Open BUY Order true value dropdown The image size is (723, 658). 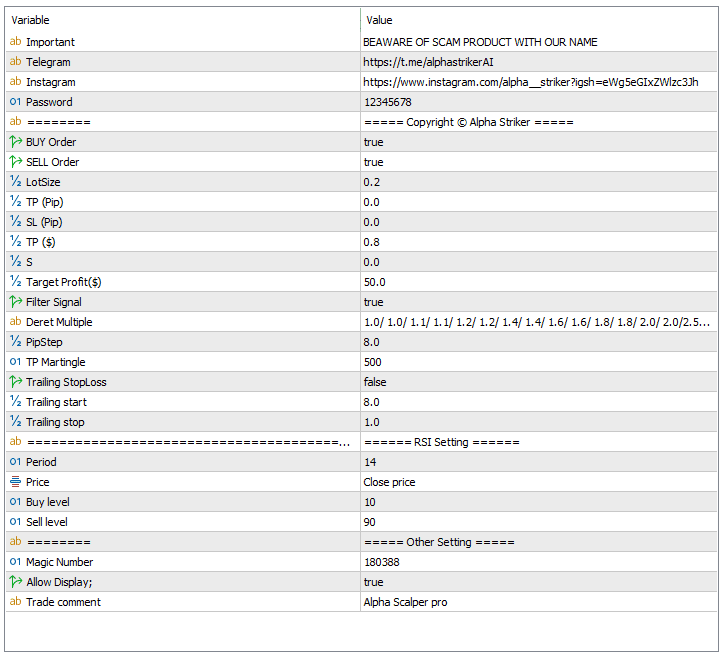pyautogui.click(x=539, y=142)
